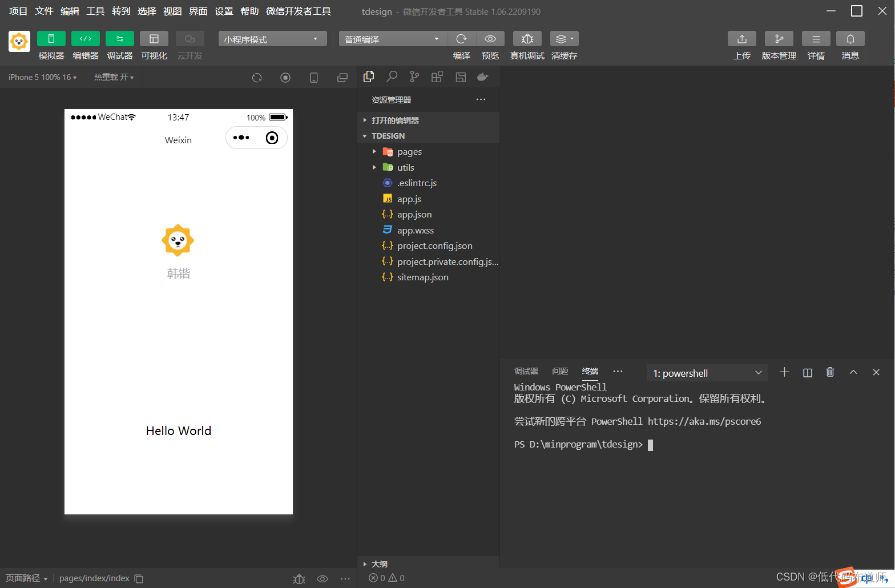Image resolution: width=895 pixels, height=588 pixels.
Task: Expand the 打开的编辑器 section
Action: point(428,120)
